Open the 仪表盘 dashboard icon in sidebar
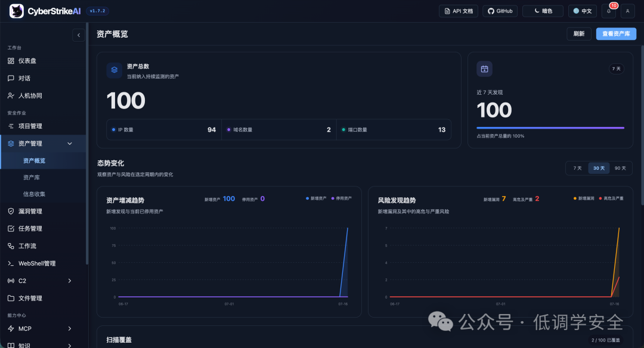644x348 pixels. [11, 61]
